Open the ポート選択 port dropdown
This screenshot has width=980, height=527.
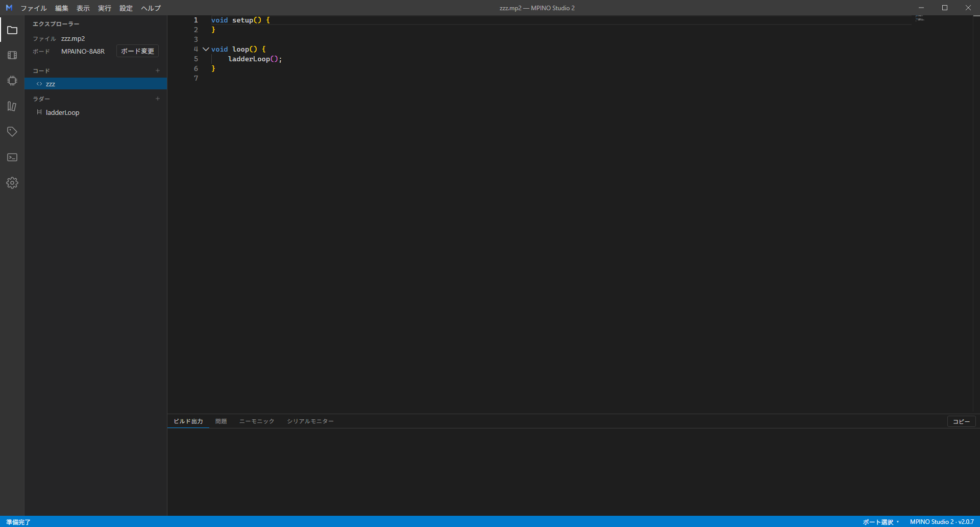880,522
